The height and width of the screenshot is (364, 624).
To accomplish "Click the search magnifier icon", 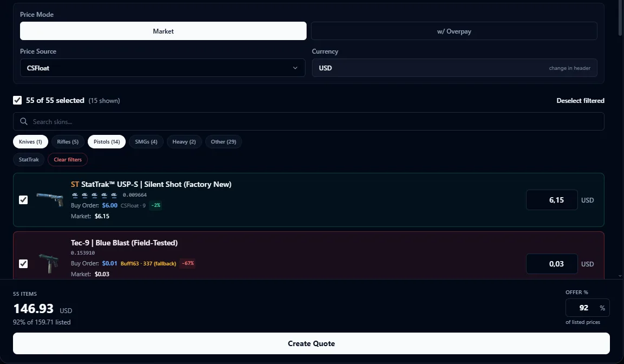I will click(x=24, y=121).
